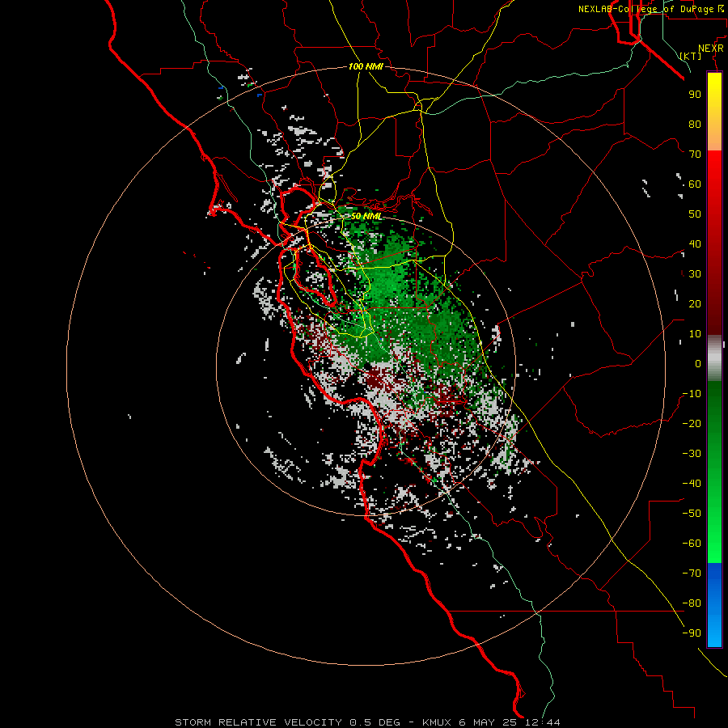Select the -70 value on velocity scale

coord(692,574)
